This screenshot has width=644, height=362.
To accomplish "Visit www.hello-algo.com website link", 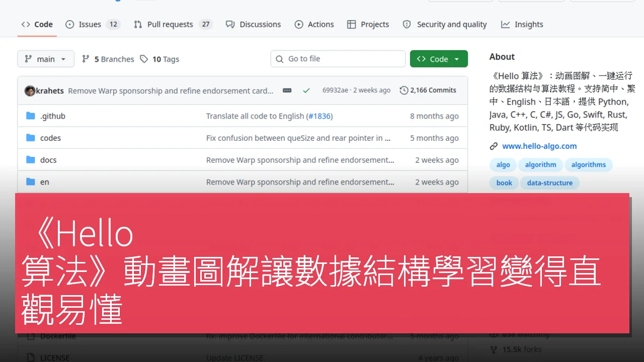I will pos(539,146).
